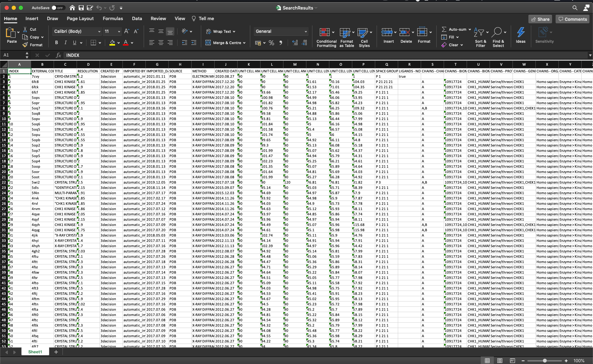Switch to Normal view in status bar

click(x=487, y=360)
